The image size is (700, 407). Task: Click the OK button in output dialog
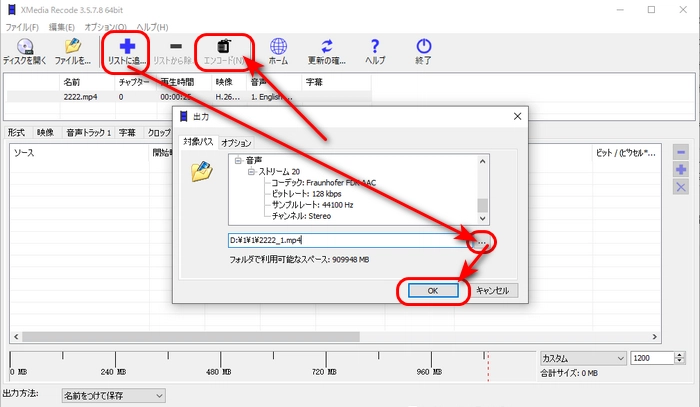(x=433, y=290)
